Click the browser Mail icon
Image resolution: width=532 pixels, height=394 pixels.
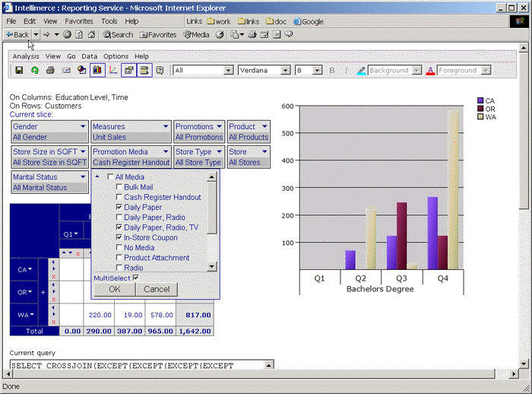coord(264,34)
